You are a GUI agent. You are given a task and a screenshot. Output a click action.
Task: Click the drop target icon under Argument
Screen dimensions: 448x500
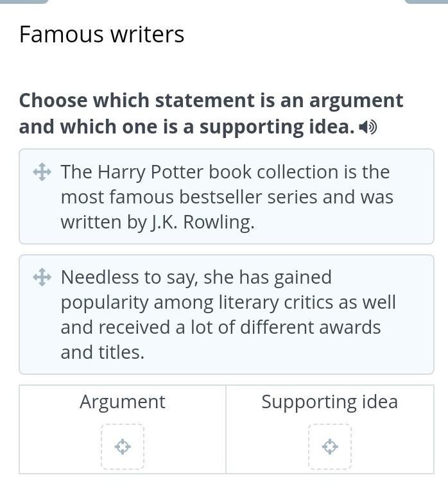123,447
